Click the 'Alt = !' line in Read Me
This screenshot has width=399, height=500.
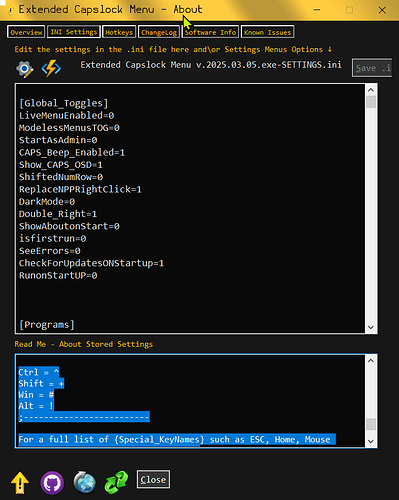coord(36,406)
